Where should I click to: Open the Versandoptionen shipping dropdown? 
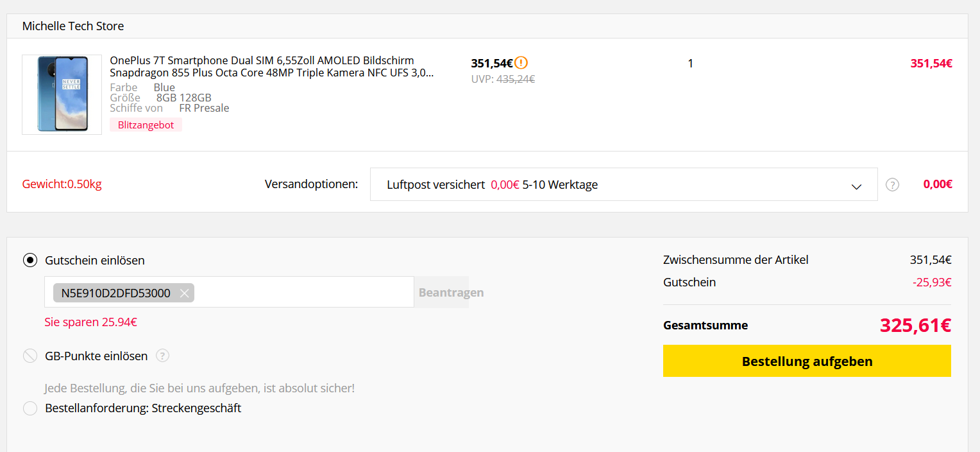624,184
